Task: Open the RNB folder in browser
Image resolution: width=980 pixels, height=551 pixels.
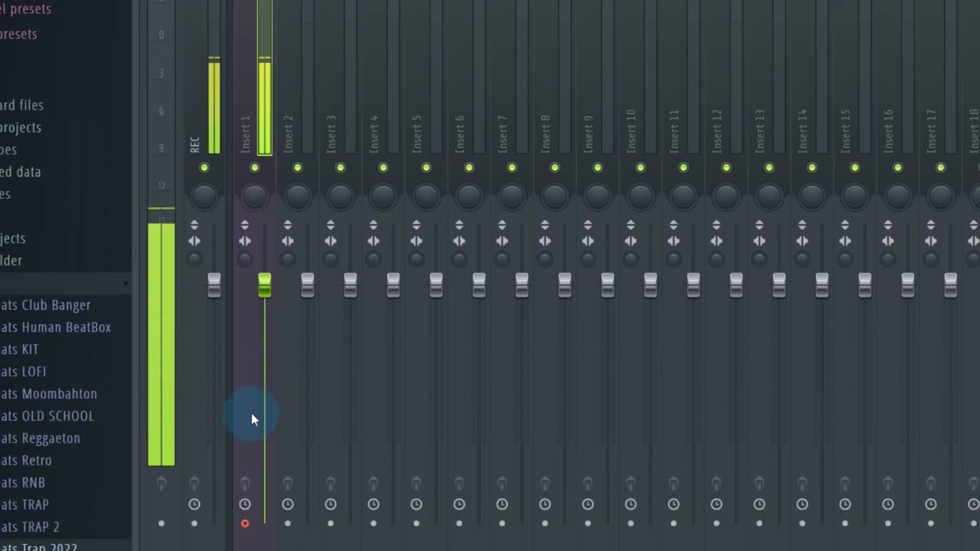Action: tap(22, 482)
